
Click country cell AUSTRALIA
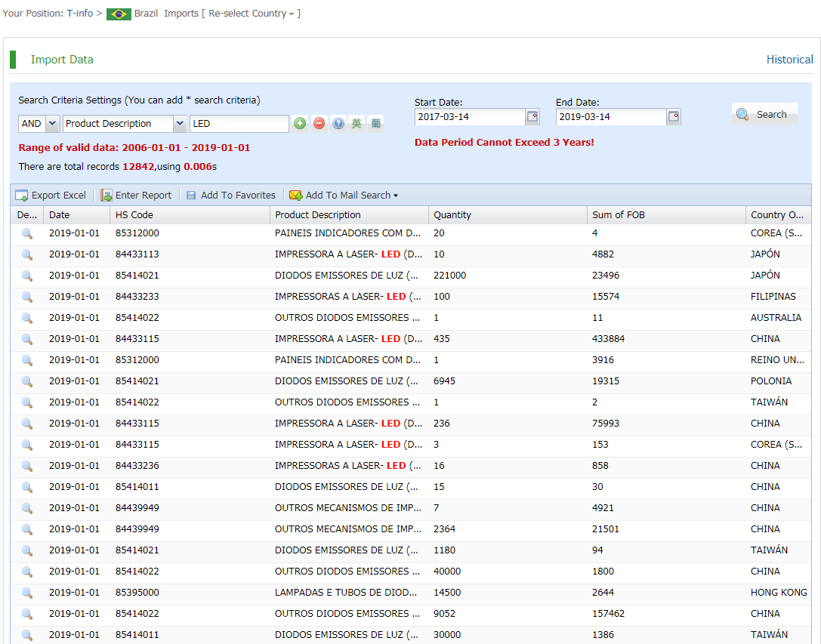tap(776, 318)
